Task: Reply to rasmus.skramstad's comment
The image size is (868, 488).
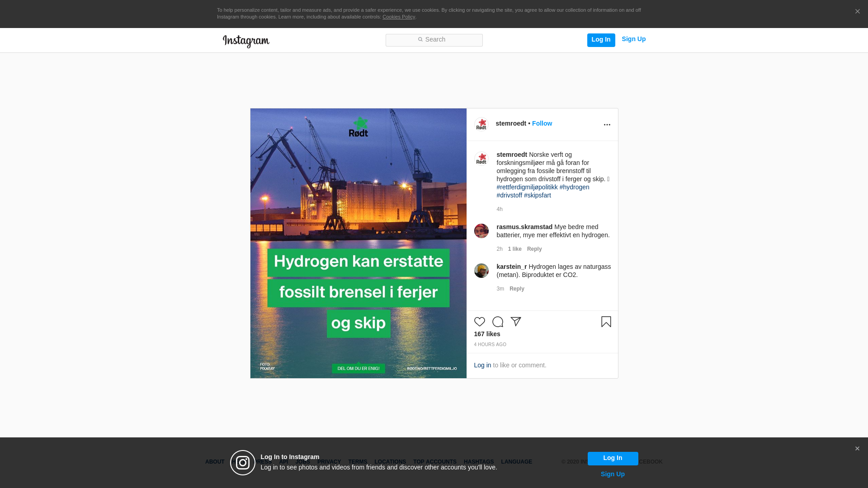Action: [x=534, y=249]
